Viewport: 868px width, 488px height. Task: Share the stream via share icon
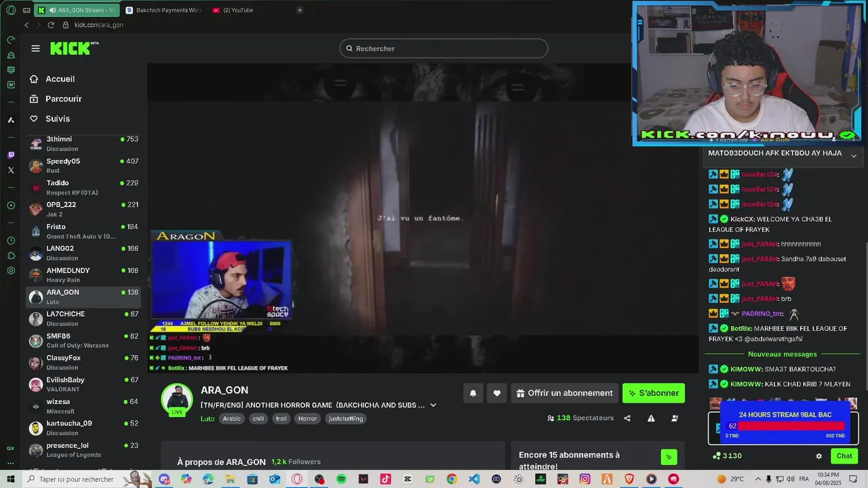(x=627, y=418)
